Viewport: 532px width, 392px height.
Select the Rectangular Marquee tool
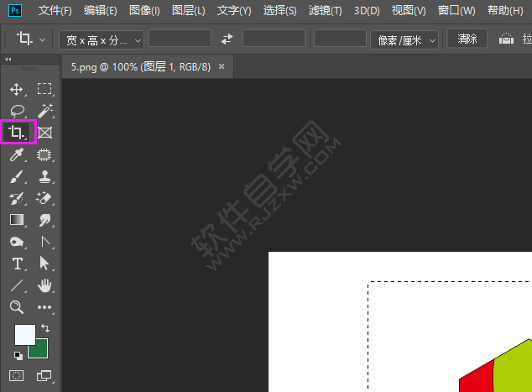(44, 89)
